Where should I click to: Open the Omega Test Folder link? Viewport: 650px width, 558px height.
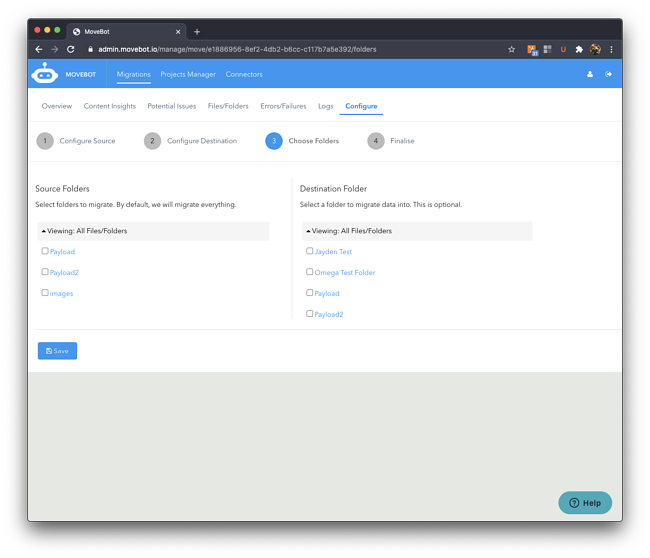[344, 272]
